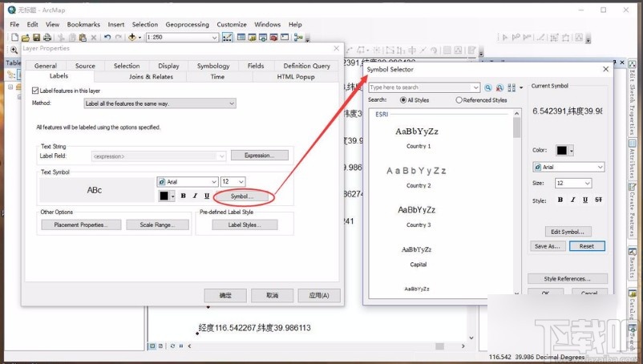Viewport: 643px width, 364px height.
Task: Click the Open file icon in toolbar
Action: (26, 38)
